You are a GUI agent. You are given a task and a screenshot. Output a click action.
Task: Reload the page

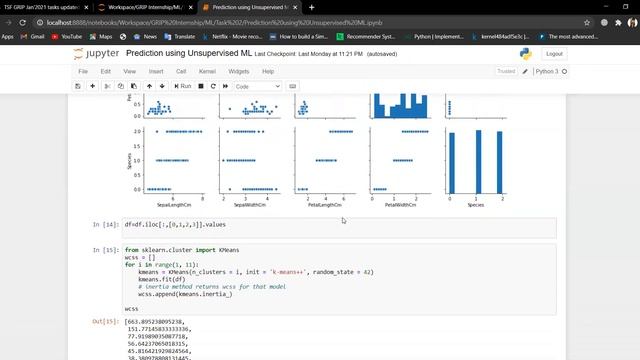(x=22, y=23)
